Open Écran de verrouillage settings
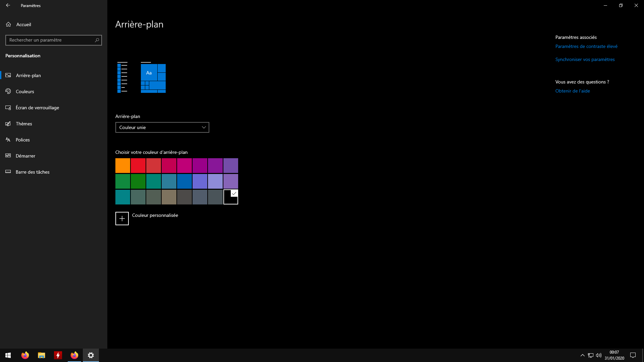The image size is (644, 362). (37, 108)
